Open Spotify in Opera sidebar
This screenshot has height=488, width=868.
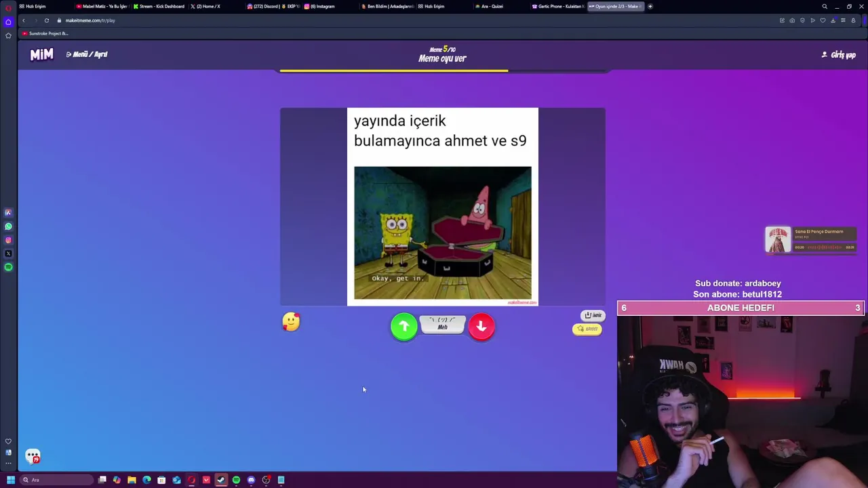[8, 267]
